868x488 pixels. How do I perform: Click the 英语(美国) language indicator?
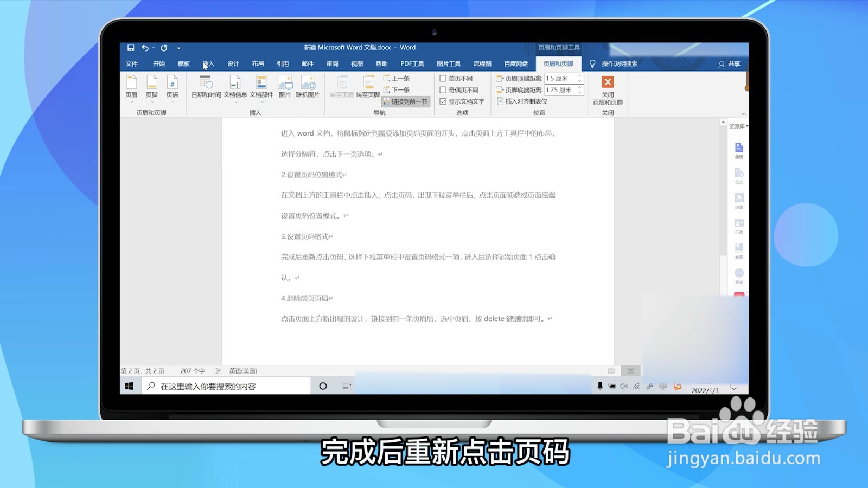coord(242,371)
